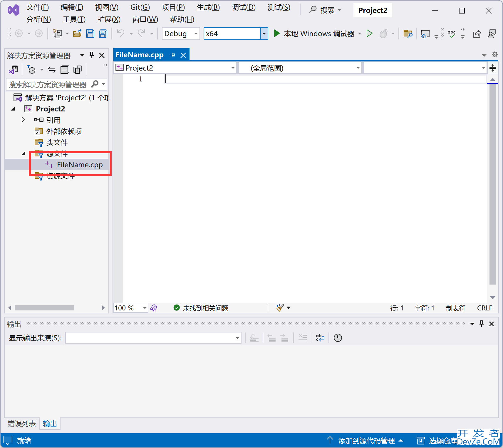Collapse the 源文件 folder node
This screenshot has height=448, width=503.
(x=24, y=153)
